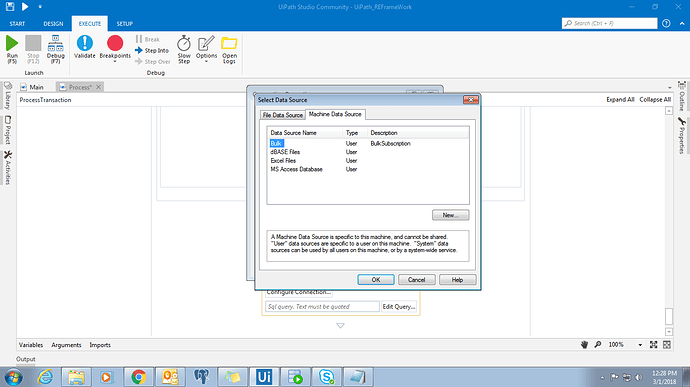Toggle the pan hand tool
The width and height of the screenshot is (690, 387).
pyautogui.click(x=584, y=345)
